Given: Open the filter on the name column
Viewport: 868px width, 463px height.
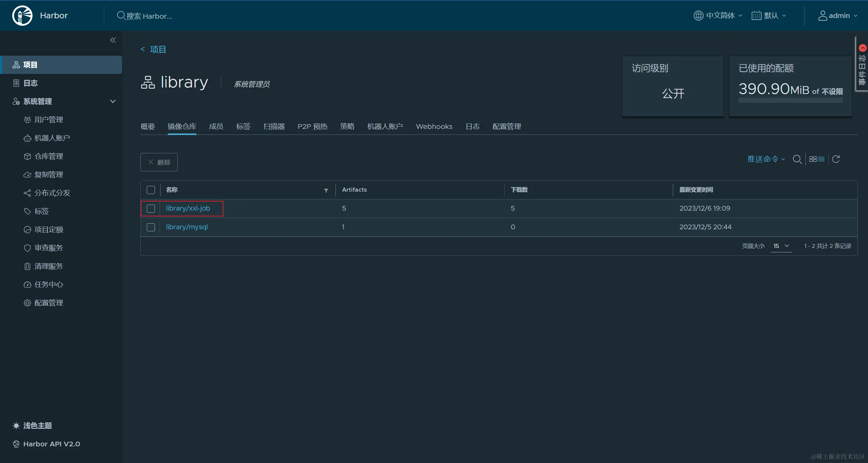Looking at the screenshot, I should click(326, 190).
